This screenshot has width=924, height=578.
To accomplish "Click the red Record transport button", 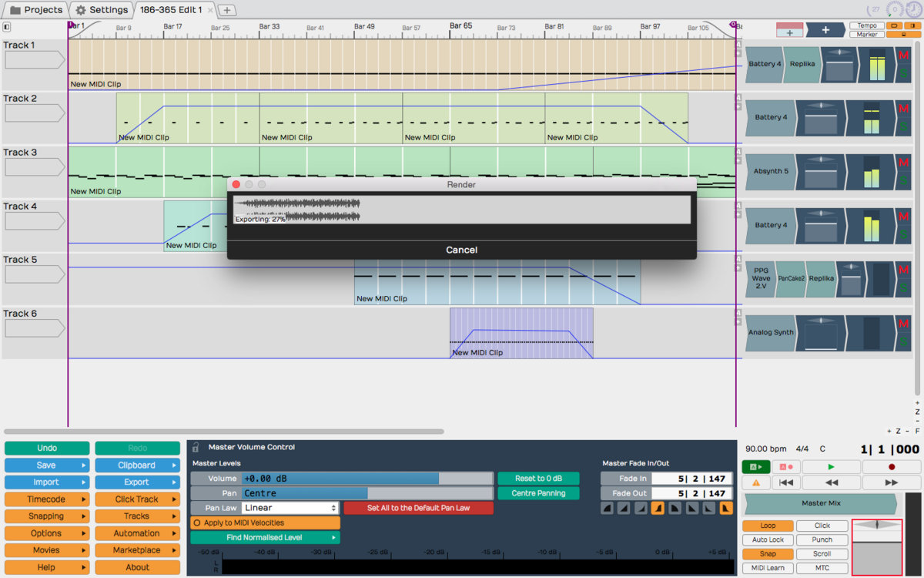I will tap(892, 467).
